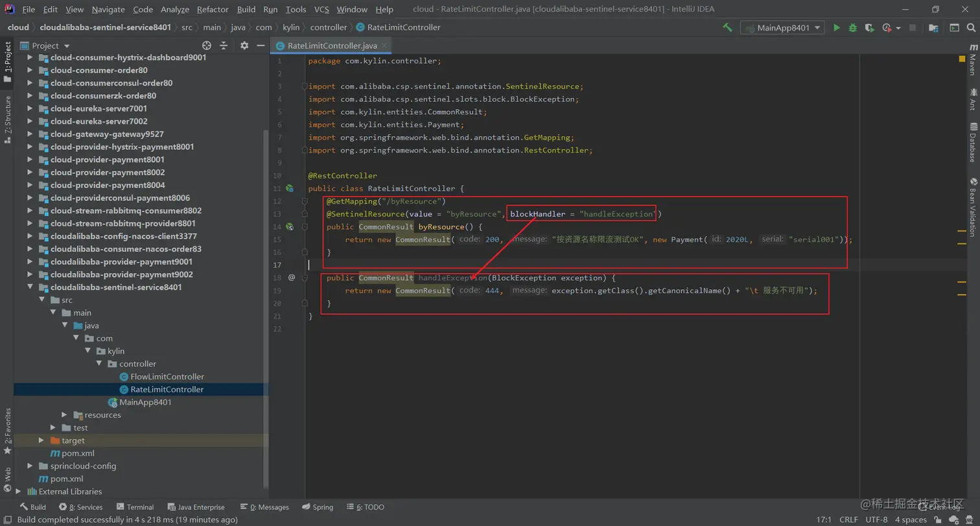Click the UTF-8 encoding in status bar

click(x=876, y=520)
